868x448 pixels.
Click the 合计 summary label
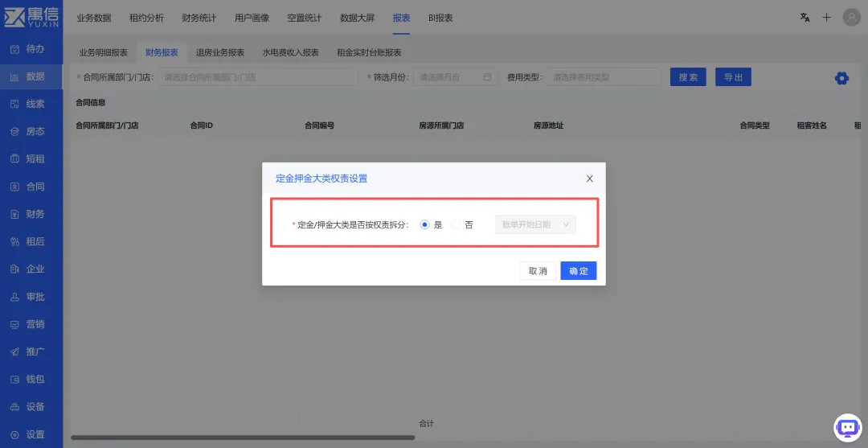[x=427, y=424]
